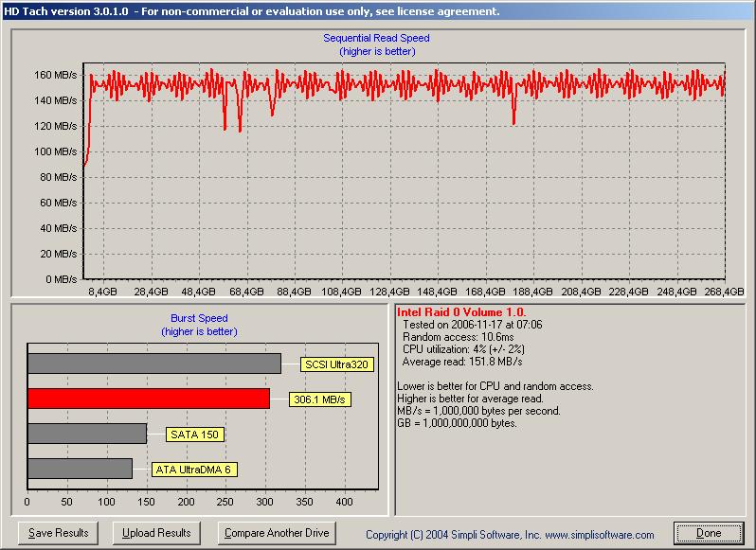This screenshot has width=756, height=550.
Task: Click the Done button
Action: (x=709, y=533)
